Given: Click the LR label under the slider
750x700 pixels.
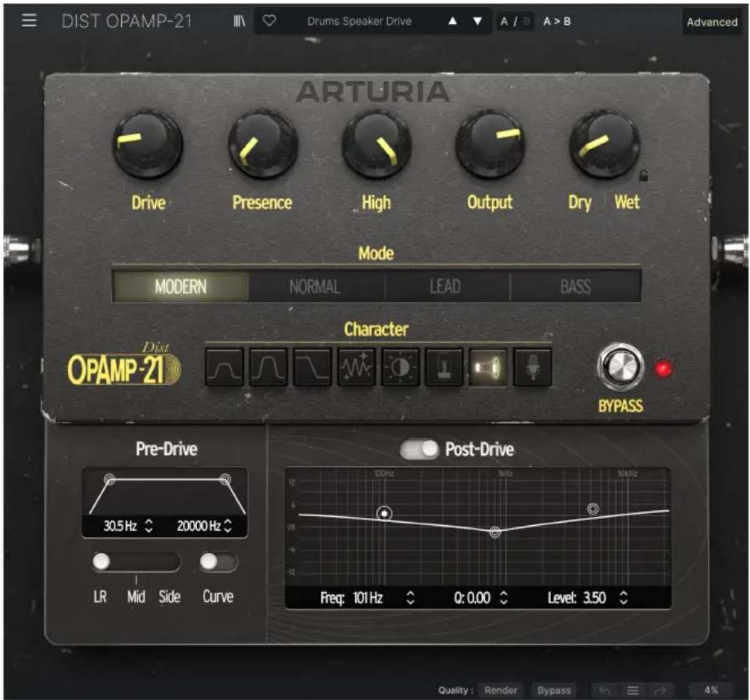Looking at the screenshot, I should click(x=100, y=597).
